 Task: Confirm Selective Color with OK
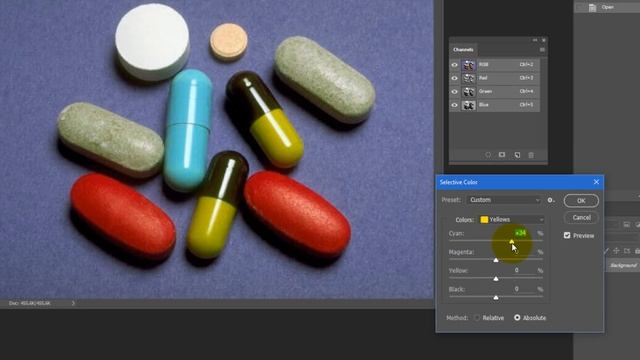pyautogui.click(x=581, y=201)
